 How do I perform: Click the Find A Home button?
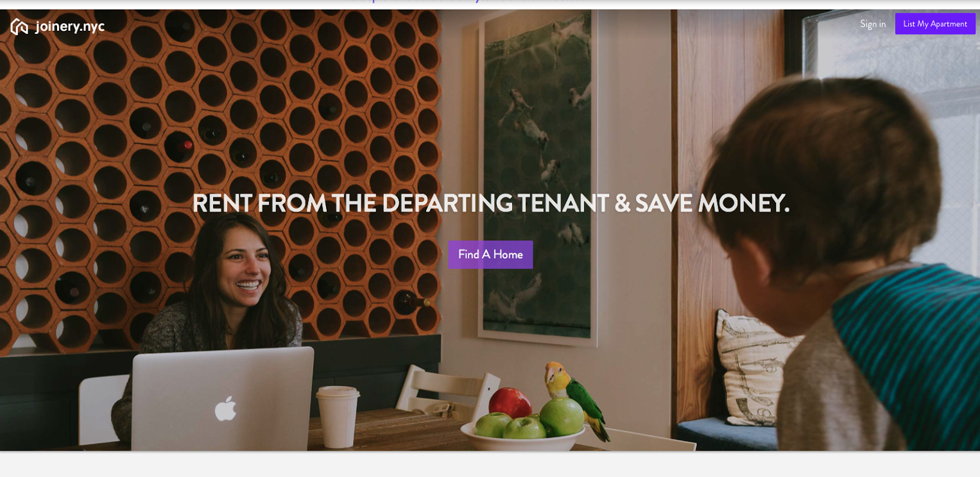point(490,255)
